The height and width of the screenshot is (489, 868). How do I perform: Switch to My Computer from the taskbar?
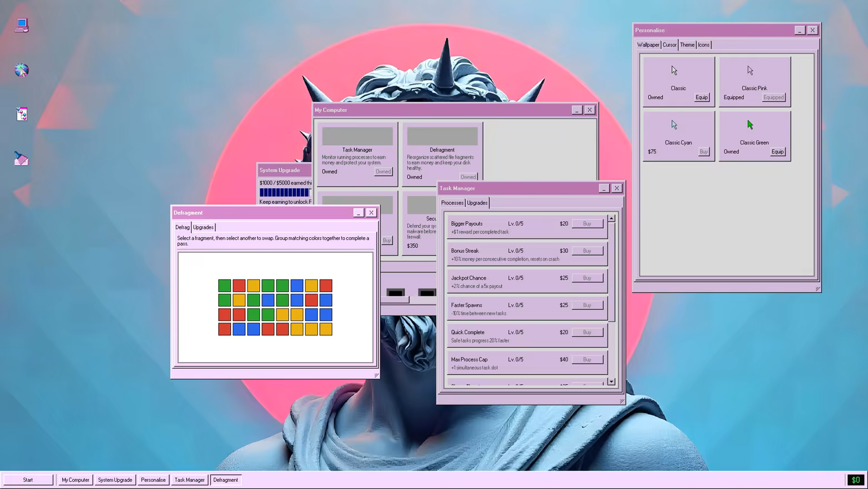(75, 480)
